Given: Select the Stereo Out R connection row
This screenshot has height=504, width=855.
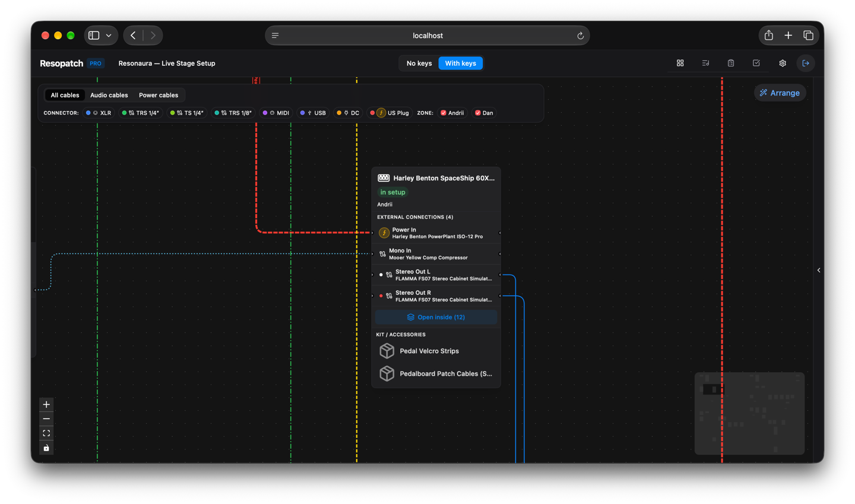Looking at the screenshot, I should [x=436, y=296].
